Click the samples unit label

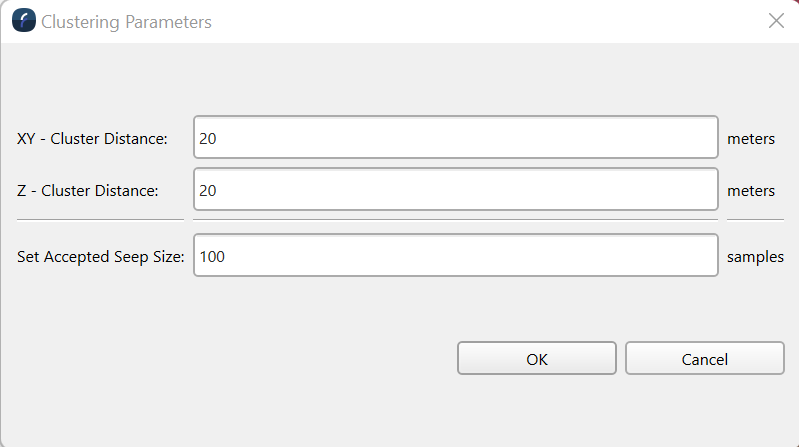(x=755, y=257)
